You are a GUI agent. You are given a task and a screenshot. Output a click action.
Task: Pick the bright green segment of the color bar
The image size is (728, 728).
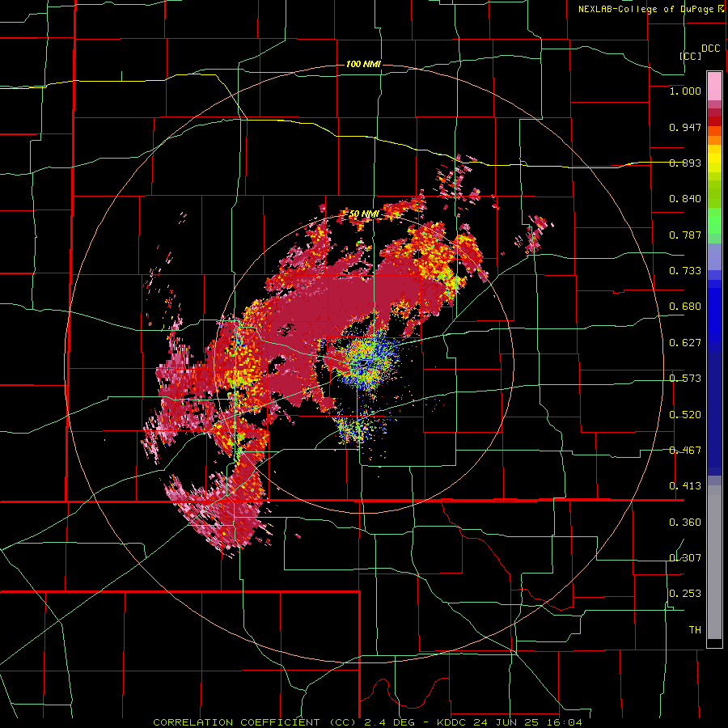pos(714,221)
